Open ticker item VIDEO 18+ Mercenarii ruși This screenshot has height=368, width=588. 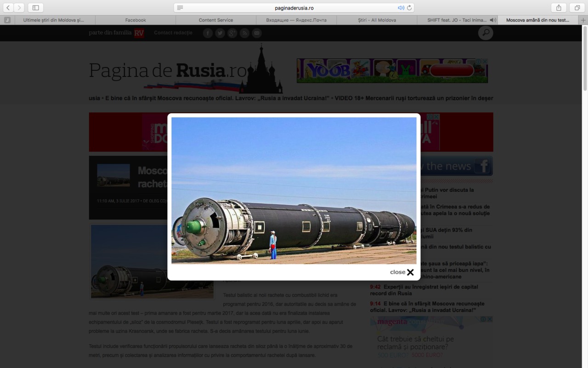tap(414, 98)
